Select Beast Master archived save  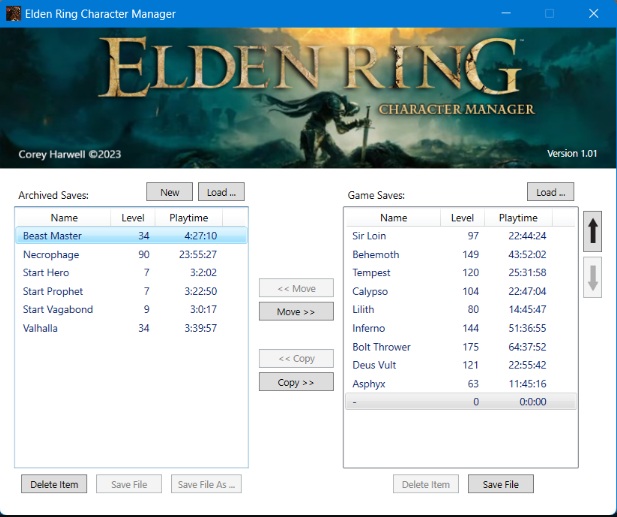131,236
